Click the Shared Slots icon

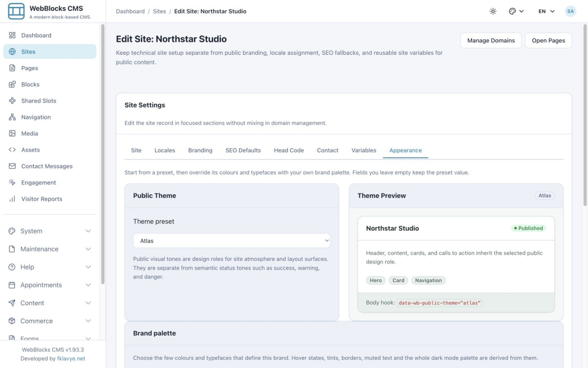pyautogui.click(x=12, y=101)
